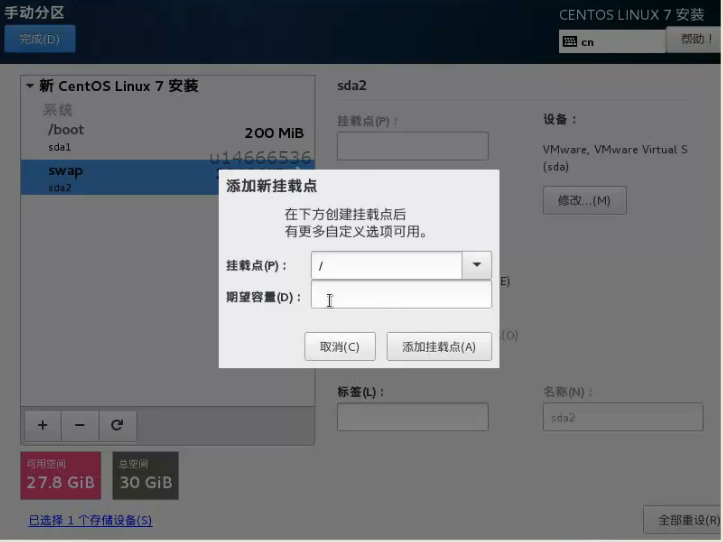Click the 总空间 30 GiB box

coord(146,476)
